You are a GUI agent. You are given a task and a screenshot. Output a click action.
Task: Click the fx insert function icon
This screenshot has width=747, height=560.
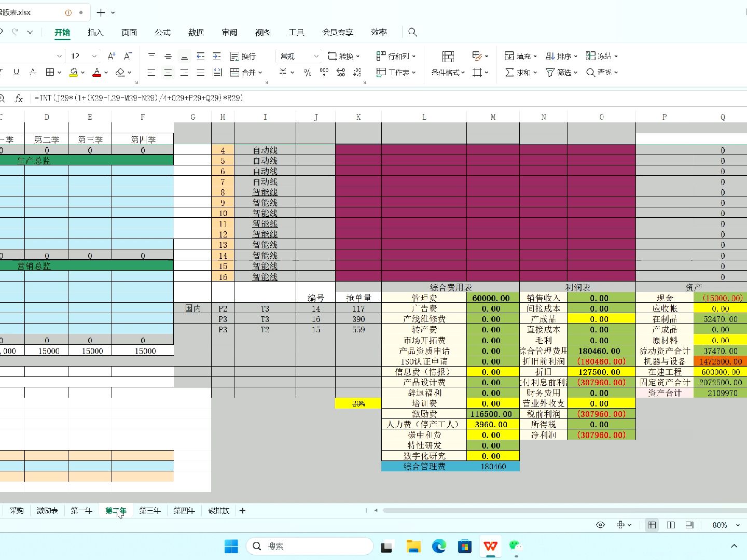coord(19,98)
